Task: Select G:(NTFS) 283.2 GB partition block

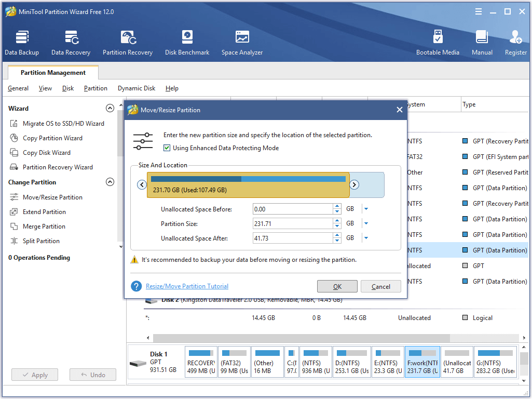Action: pyautogui.click(x=495, y=362)
